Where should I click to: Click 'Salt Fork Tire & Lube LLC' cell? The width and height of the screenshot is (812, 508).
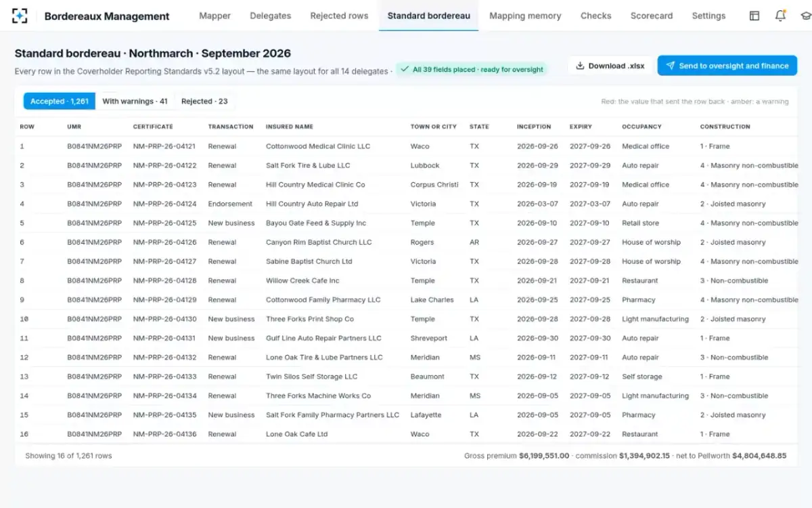click(x=308, y=165)
